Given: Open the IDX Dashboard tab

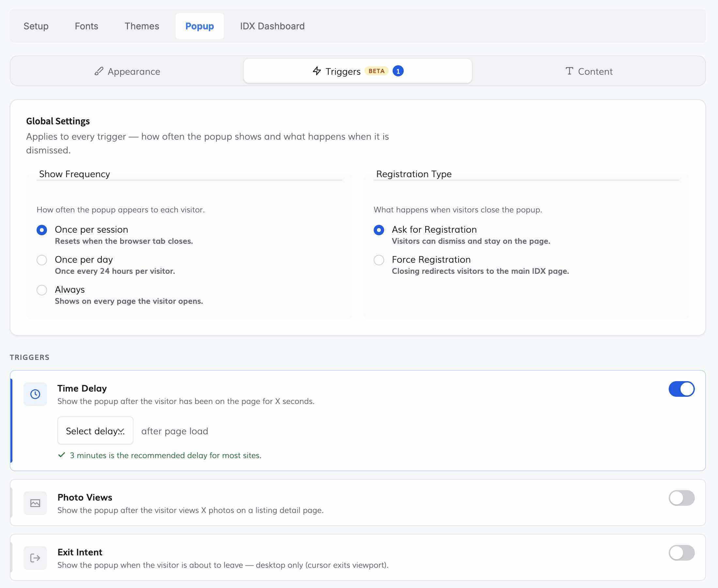Looking at the screenshot, I should click(272, 26).
